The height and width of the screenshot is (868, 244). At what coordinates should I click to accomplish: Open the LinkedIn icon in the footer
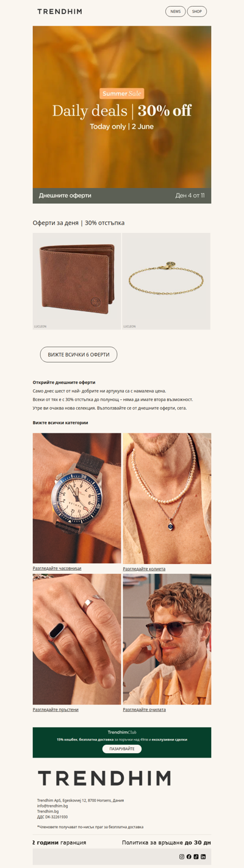pyautogui.click(x=204, y=857)
